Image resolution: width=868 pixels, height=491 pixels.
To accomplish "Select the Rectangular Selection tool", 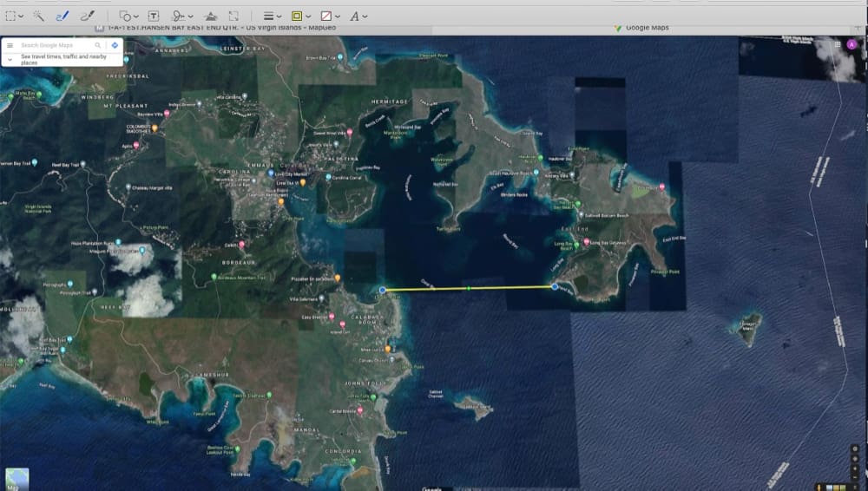I will pyautogui.click(x=10, y=16).
